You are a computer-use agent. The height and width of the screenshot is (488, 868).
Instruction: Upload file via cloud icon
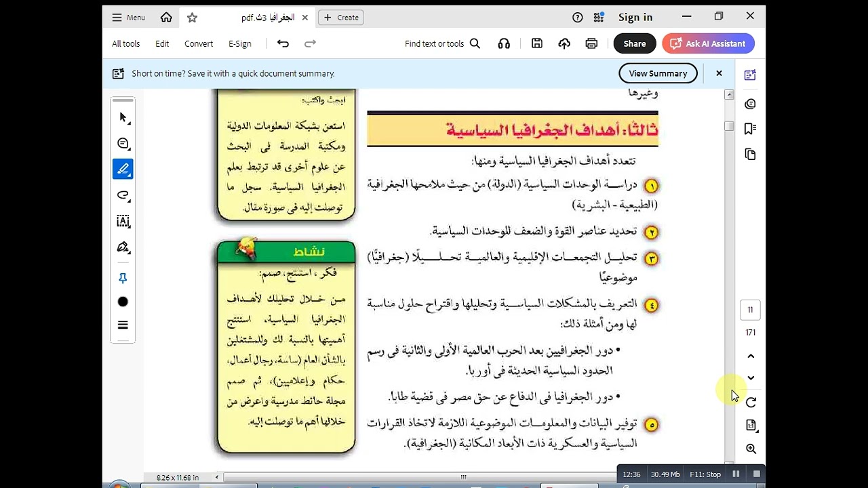click(x=564, y=43)
